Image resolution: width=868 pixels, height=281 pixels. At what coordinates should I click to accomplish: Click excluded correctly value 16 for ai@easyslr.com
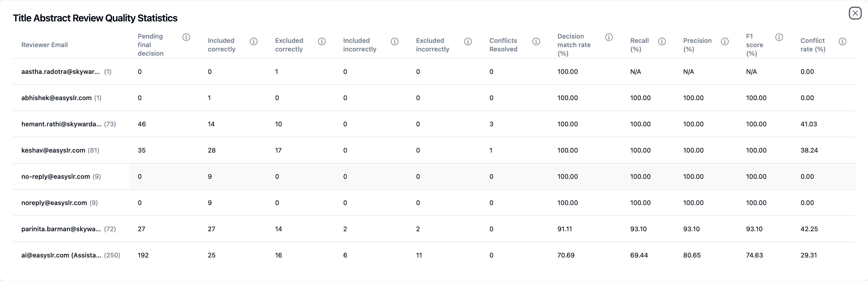(x=278, y=255)
